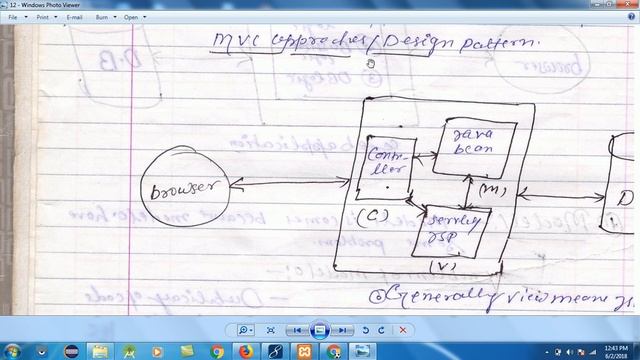Expand the zoom dropdown arrow
This screenshot has width=640, height=360.
251,330
